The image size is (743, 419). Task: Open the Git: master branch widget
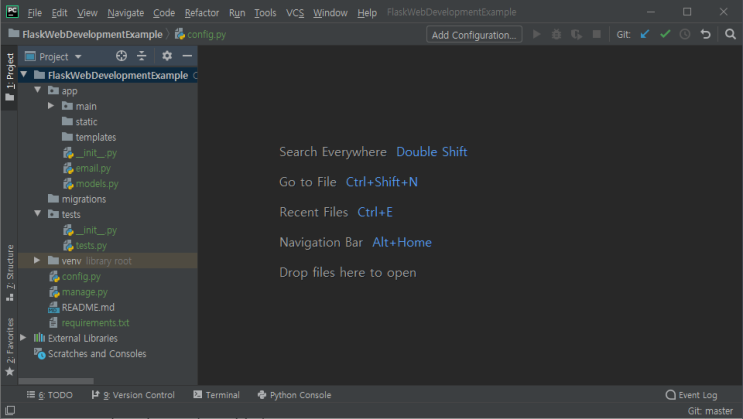710,411
